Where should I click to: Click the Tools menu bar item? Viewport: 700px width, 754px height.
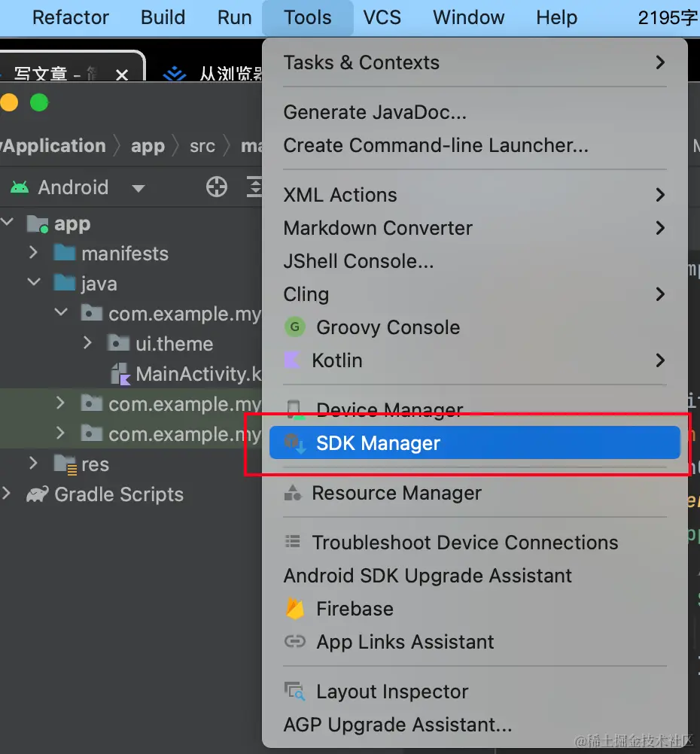(x=307, y=18)
